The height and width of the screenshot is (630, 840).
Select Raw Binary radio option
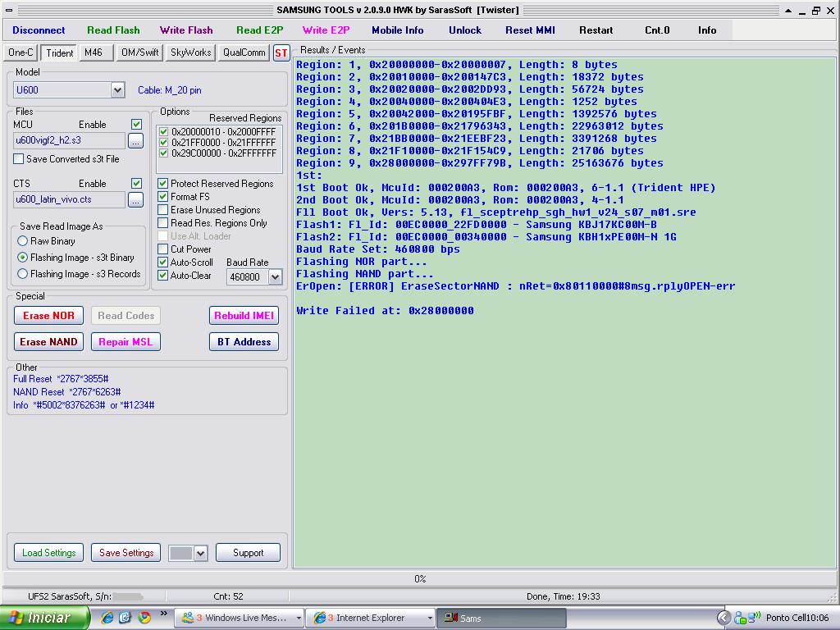22,241
